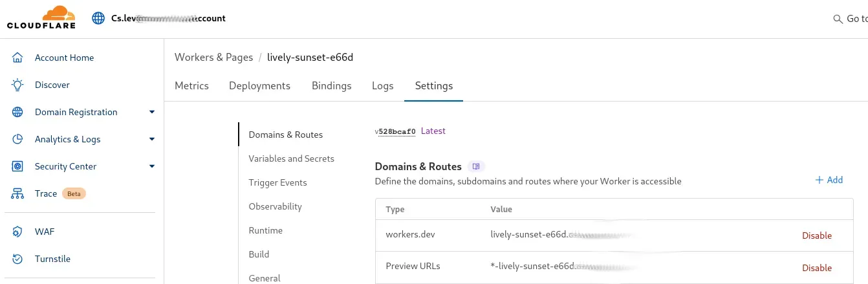
Task: Click the Latest version label
Action: (x=433, y=131)
